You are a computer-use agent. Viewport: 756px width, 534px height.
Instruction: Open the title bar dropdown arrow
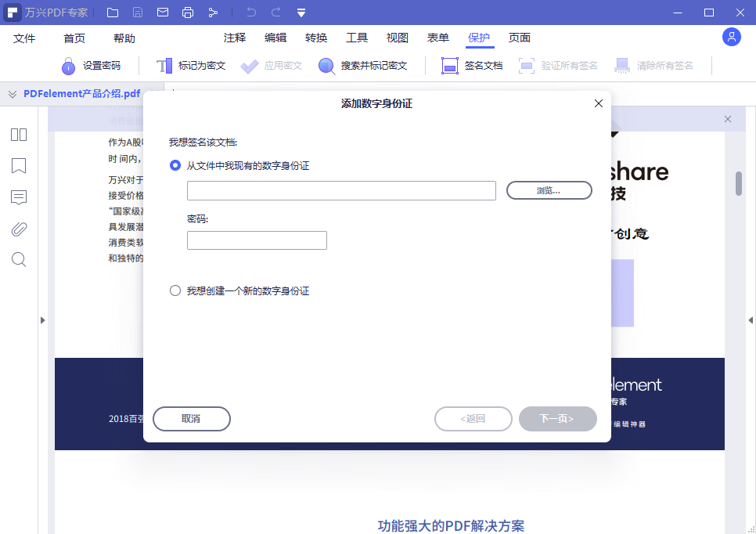[x=301, y=12]
